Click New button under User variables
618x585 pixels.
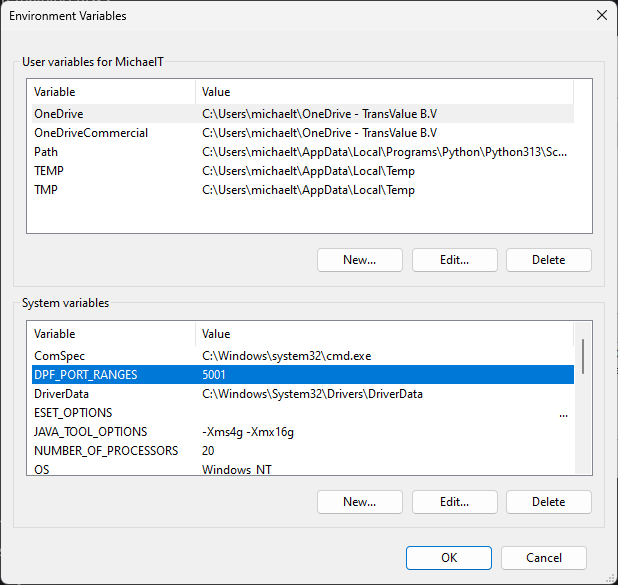(x=359, y=260)
